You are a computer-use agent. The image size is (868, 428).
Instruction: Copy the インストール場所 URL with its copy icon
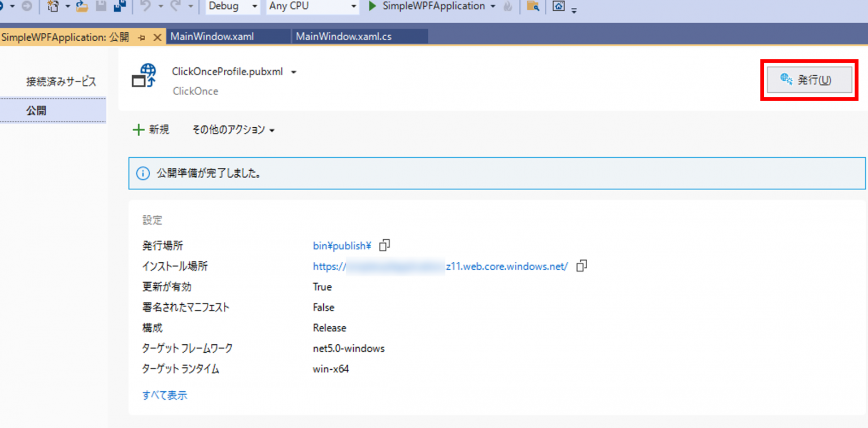(581, 266)
